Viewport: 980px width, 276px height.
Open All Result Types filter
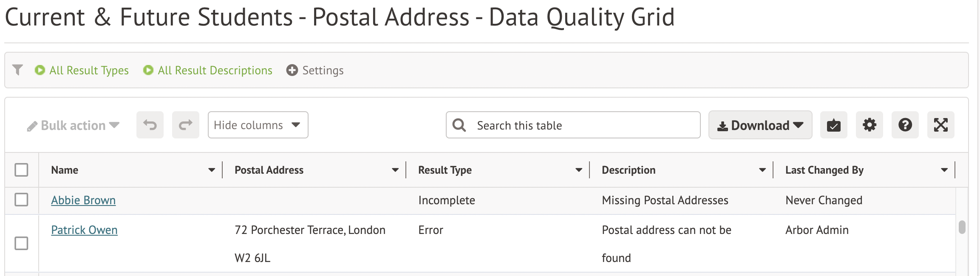click(82, 70)
